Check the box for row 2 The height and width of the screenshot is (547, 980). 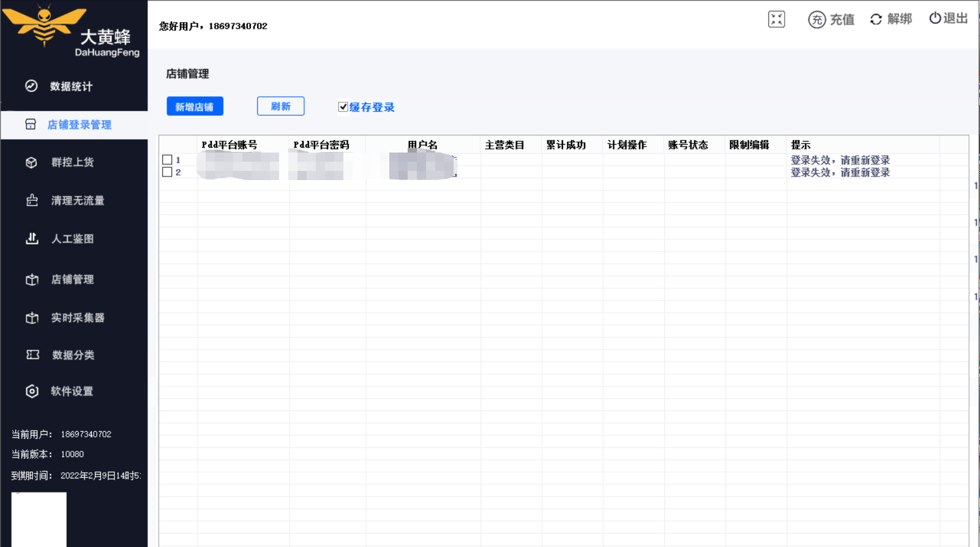(167, 172)
